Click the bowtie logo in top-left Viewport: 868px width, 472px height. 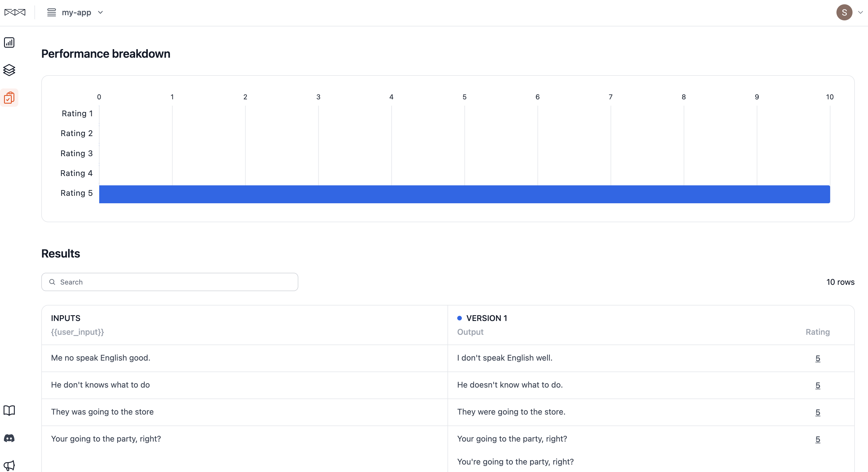(15, 12)
